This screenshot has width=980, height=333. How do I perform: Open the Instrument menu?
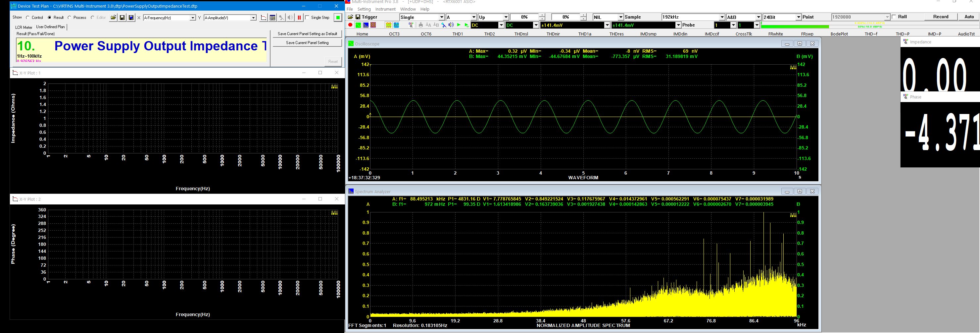(x=385, y=9)
